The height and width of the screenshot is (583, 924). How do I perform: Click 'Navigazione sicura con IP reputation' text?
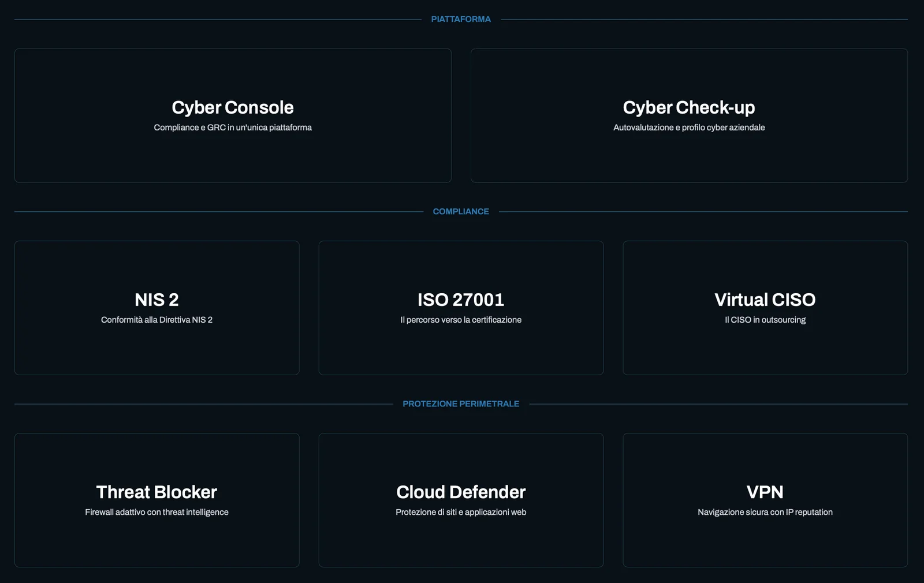tap(765, 512)
